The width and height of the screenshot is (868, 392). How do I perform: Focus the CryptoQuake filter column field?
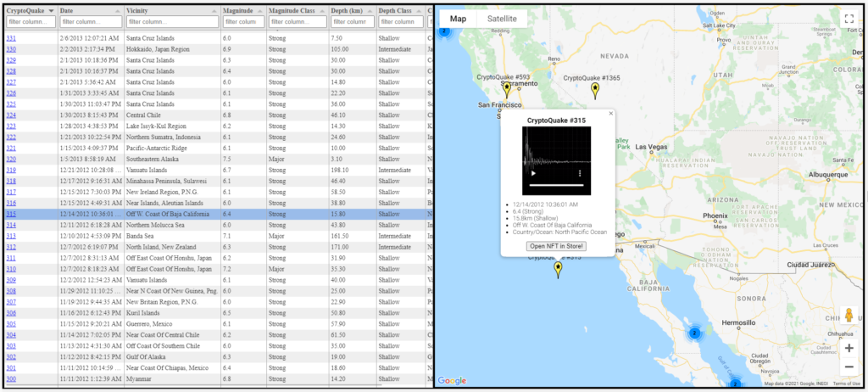(31, 21)
